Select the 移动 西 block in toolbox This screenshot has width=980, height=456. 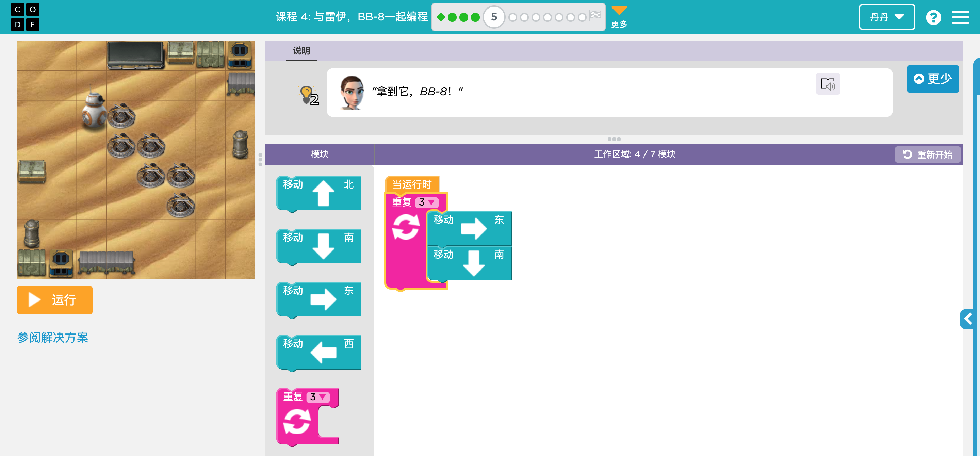pos(319,353)
